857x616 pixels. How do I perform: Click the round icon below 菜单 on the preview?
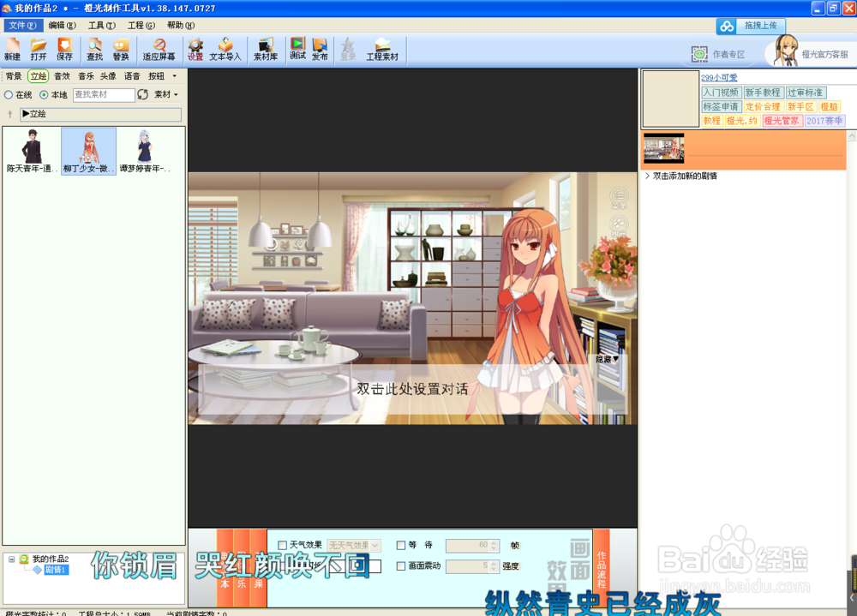tap(619, 225)
